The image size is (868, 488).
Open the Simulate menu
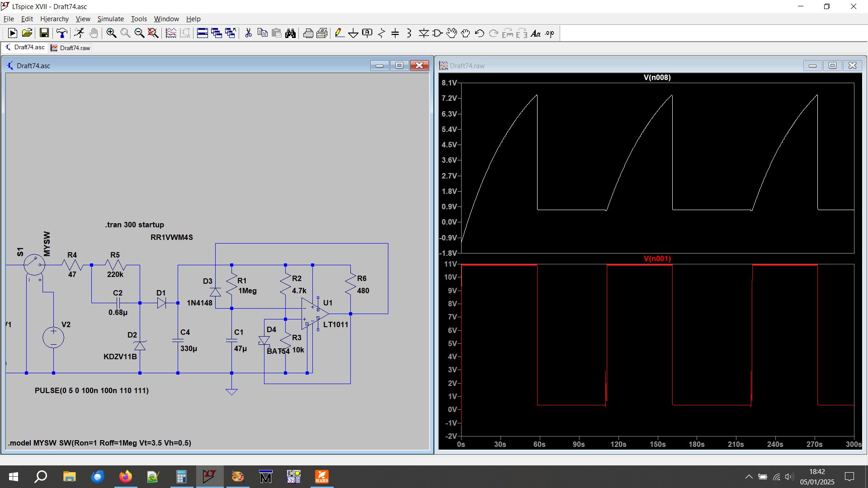click(110, 19)
